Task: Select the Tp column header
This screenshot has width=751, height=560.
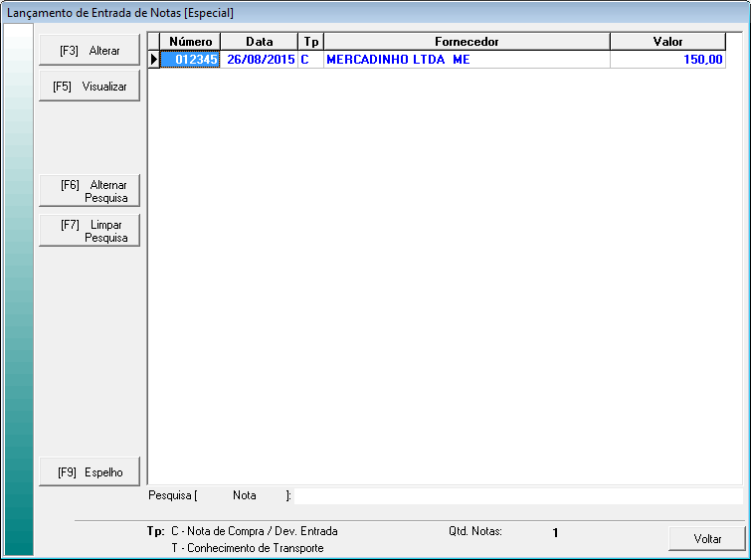Action: 310,42
